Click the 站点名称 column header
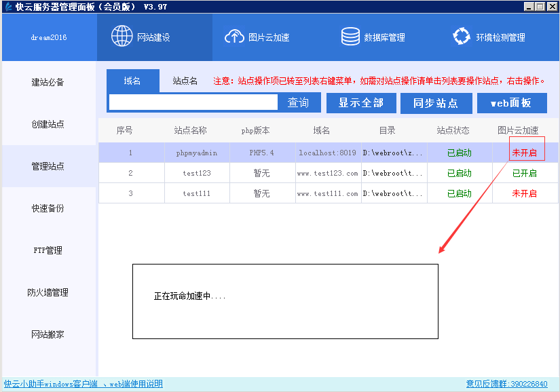 (x=190, y=130)
